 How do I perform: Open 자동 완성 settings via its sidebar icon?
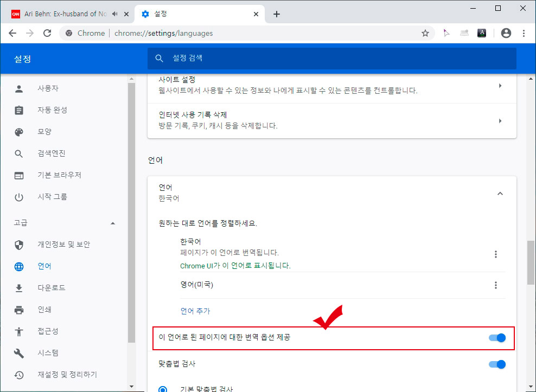click(19, 110)
